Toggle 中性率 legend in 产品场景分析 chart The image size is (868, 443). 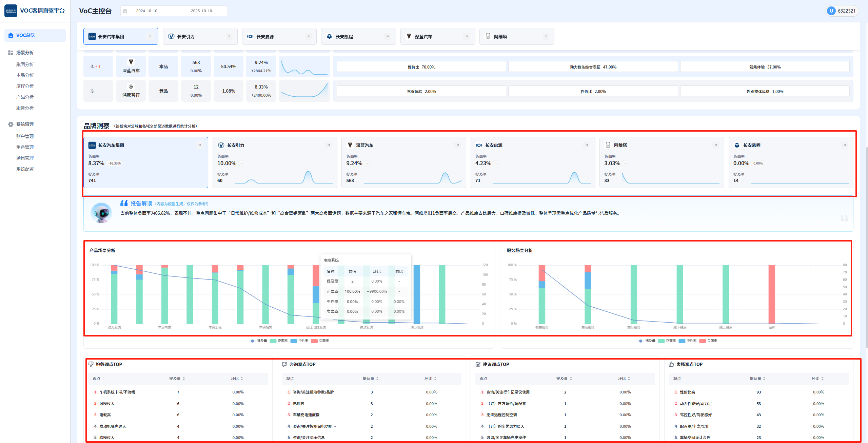300,341
